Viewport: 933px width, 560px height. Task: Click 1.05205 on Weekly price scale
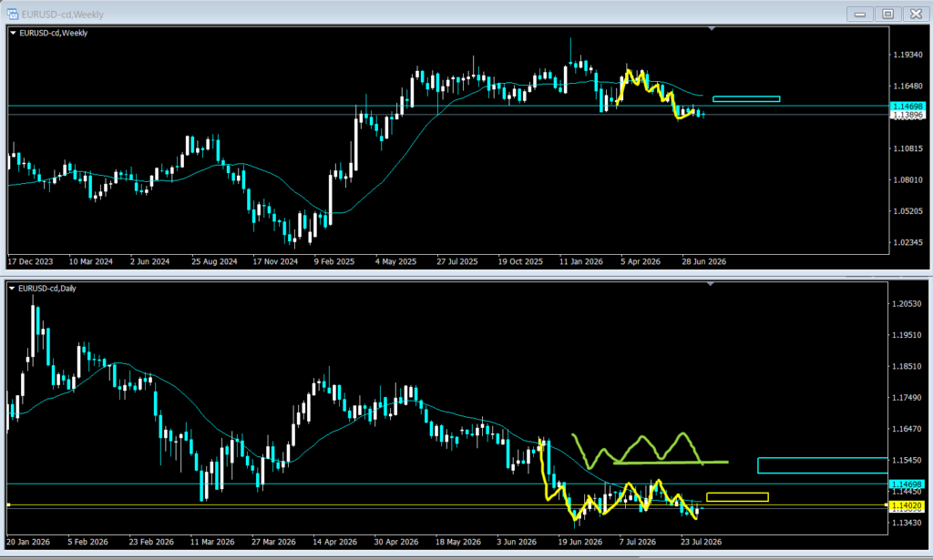[908, 211]
